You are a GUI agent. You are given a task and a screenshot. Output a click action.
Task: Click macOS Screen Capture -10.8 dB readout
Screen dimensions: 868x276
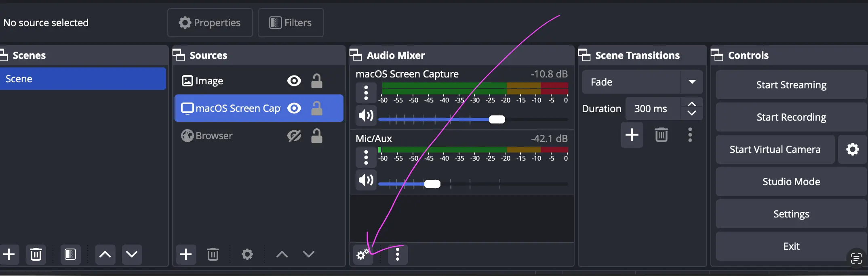549,74
